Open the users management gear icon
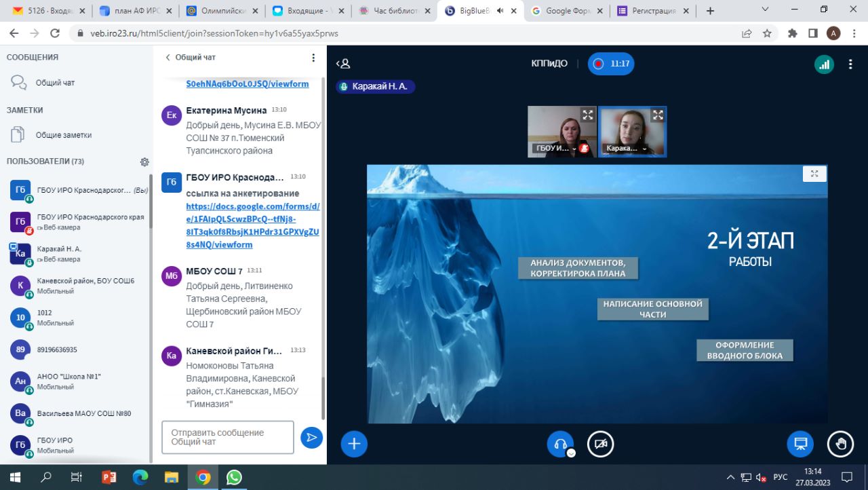 pos(144,162)
